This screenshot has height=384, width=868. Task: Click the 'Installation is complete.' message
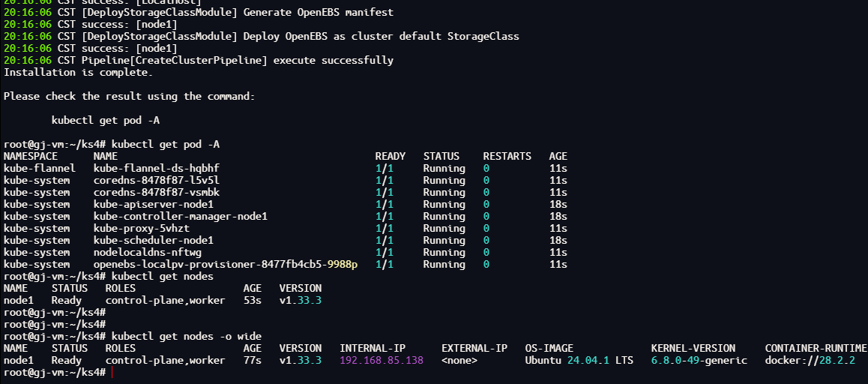[x=78, y=72]
